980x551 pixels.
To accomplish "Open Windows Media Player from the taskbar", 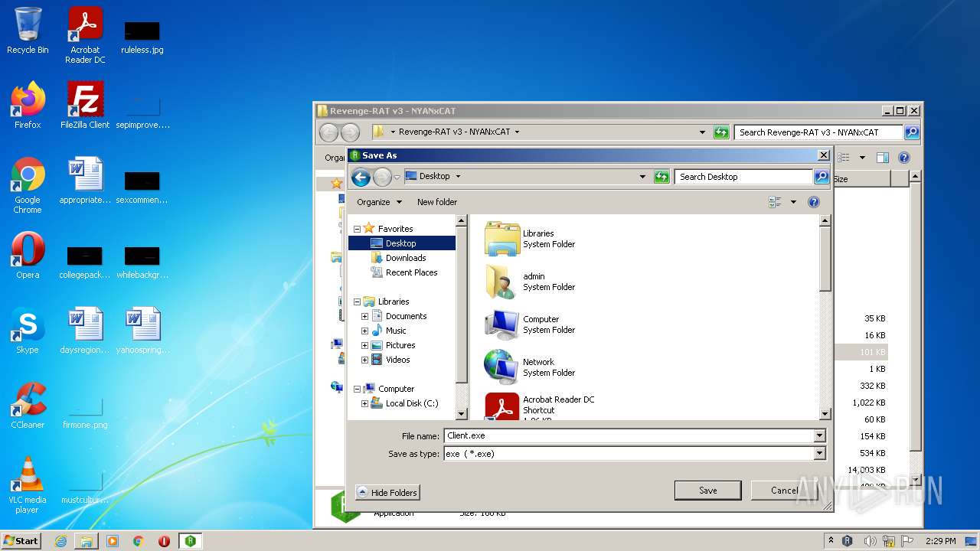I will pos(113,541).
